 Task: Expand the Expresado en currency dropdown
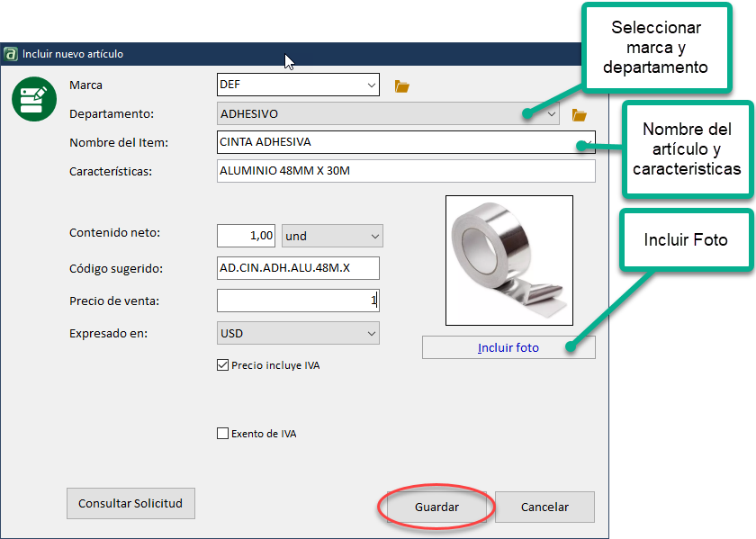[370, 334]
